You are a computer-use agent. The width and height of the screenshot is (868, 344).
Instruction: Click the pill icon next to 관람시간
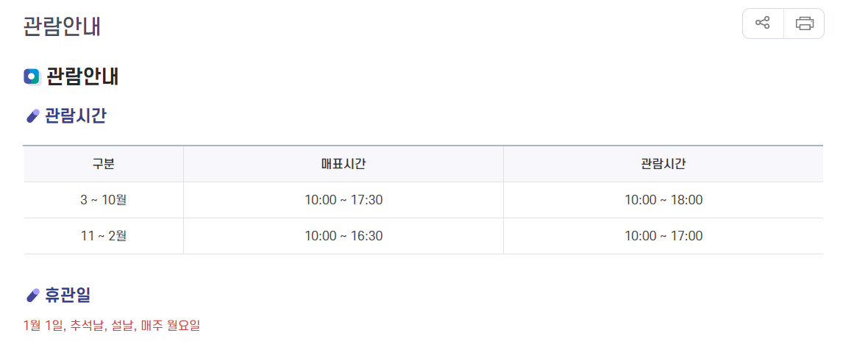tap(32, 116)
